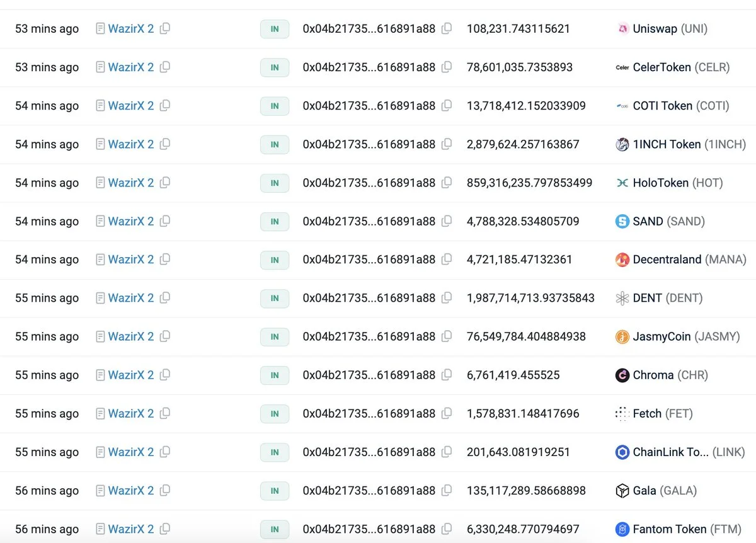Select amount 2,879,624.257163867
Viewport: 756px width, 543px height.
point(523,144)
